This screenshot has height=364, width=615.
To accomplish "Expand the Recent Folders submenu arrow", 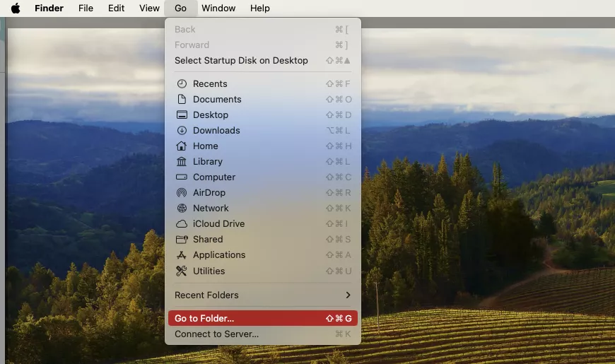I will click(x=348, y=295).
